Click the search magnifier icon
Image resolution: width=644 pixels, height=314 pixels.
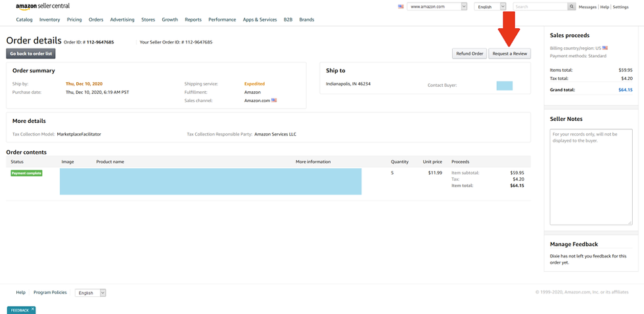[572, 7]
